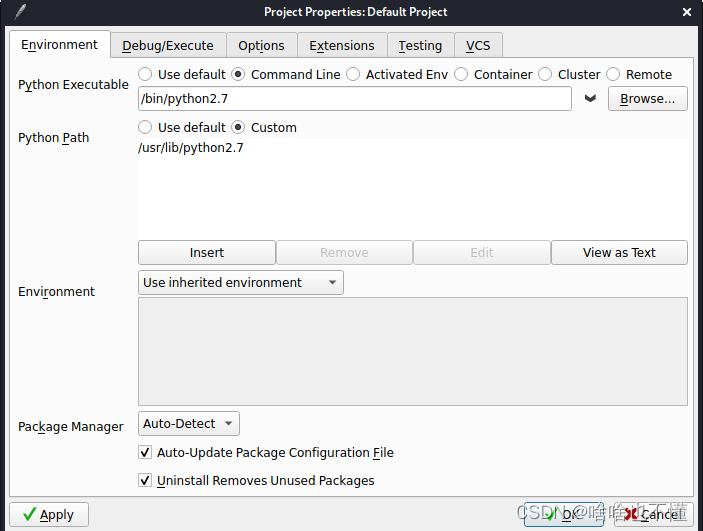Go to the Testing tab
The height and width of the screenshot is (531, 703).
[420, 45]
